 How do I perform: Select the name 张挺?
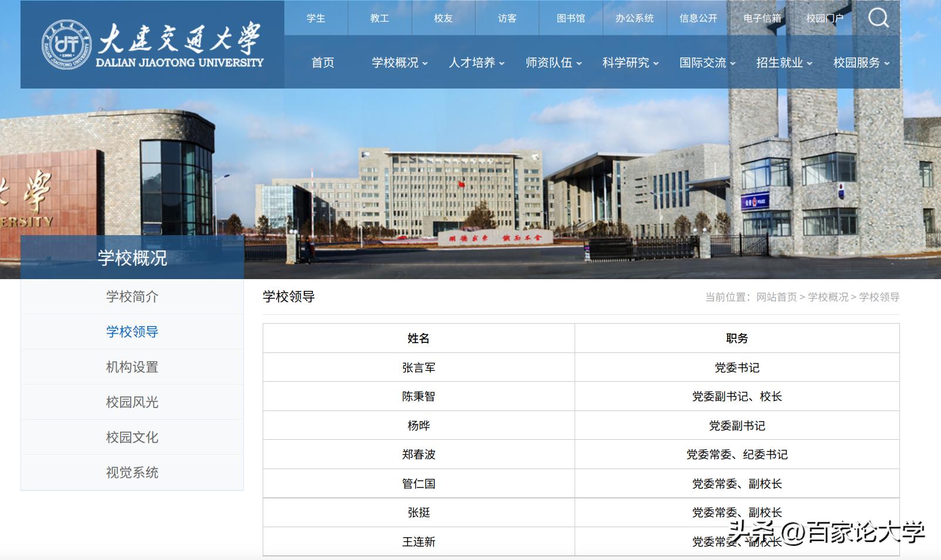coord(419,513)
